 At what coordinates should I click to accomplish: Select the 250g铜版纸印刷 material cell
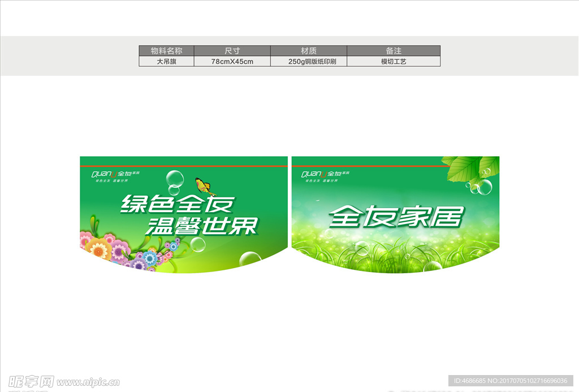pos(309,61)
